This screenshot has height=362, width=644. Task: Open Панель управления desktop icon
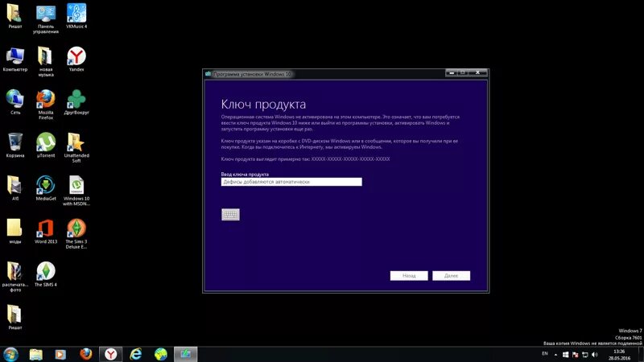pyautogui.click(x=46, y=19)
